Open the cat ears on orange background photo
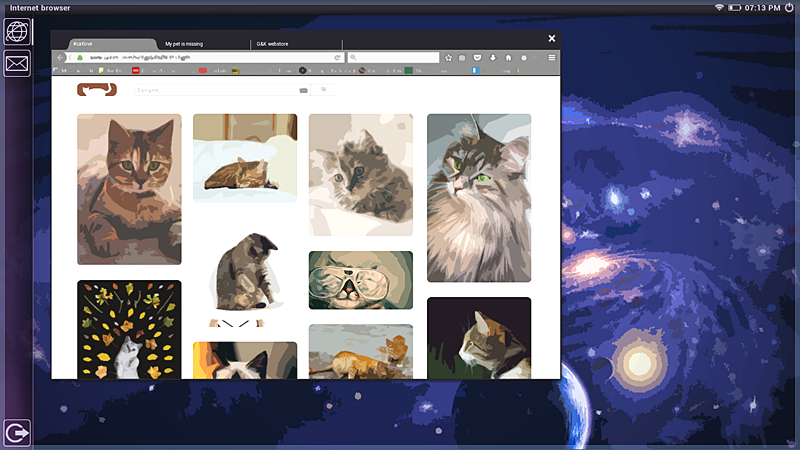The width and height of the screenshot is (800, 450). click(245, 361)
